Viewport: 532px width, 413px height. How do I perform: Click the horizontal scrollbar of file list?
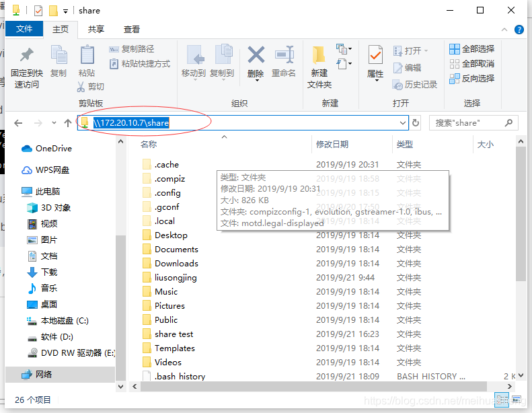pos(314,386)
